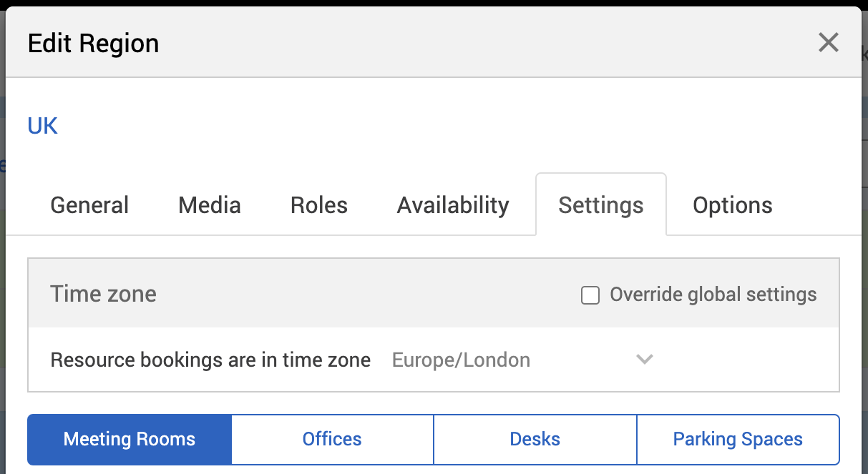
Task: Click the UK region name link
Action: click(x=42, y=126)
